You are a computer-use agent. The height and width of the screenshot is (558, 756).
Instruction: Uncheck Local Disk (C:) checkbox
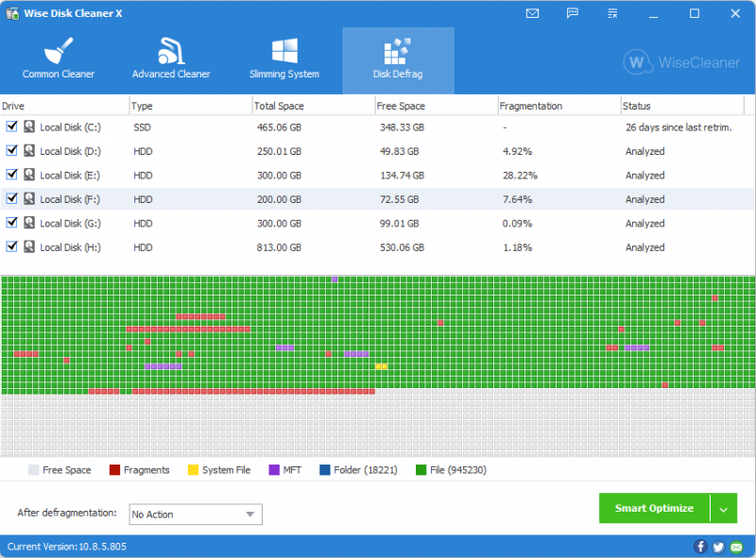pyautogui.click(x=11, y=127)
